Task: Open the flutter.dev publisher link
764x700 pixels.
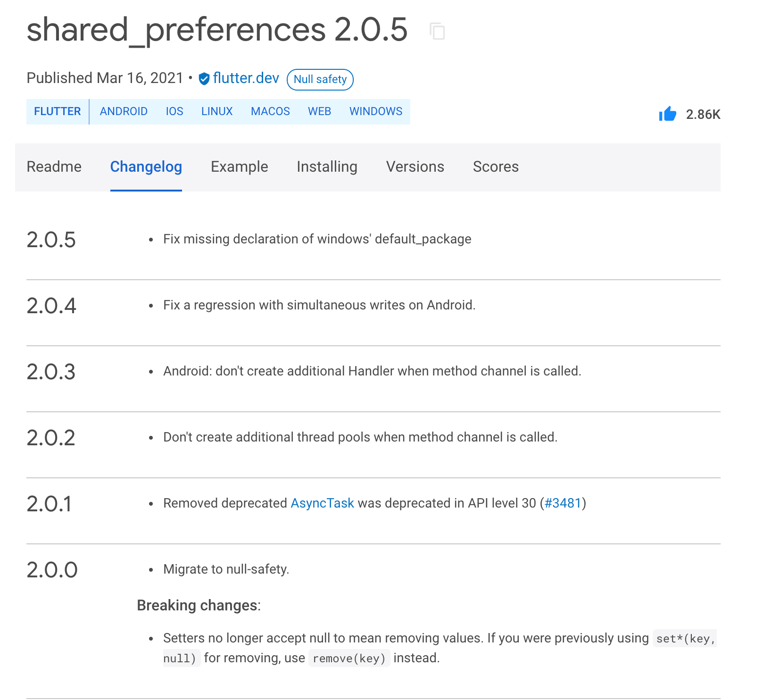Action: (x=246, y=78)
